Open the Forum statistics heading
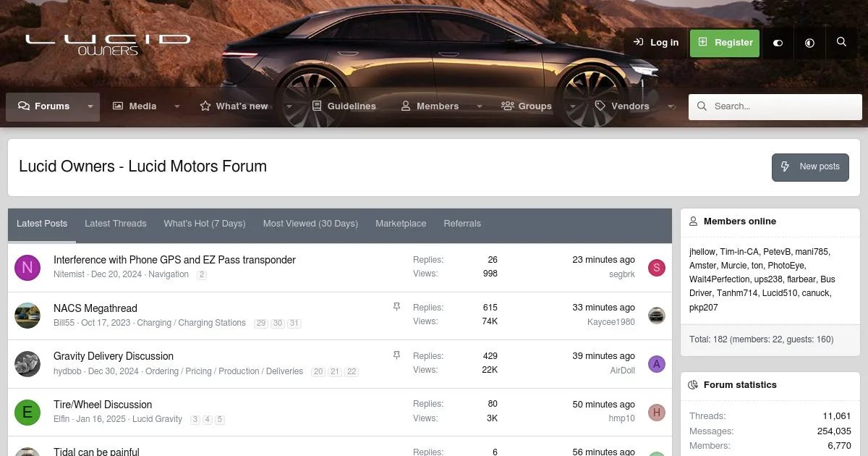The image size is (868, 456). pyautogui.click(x=740, y=385)
